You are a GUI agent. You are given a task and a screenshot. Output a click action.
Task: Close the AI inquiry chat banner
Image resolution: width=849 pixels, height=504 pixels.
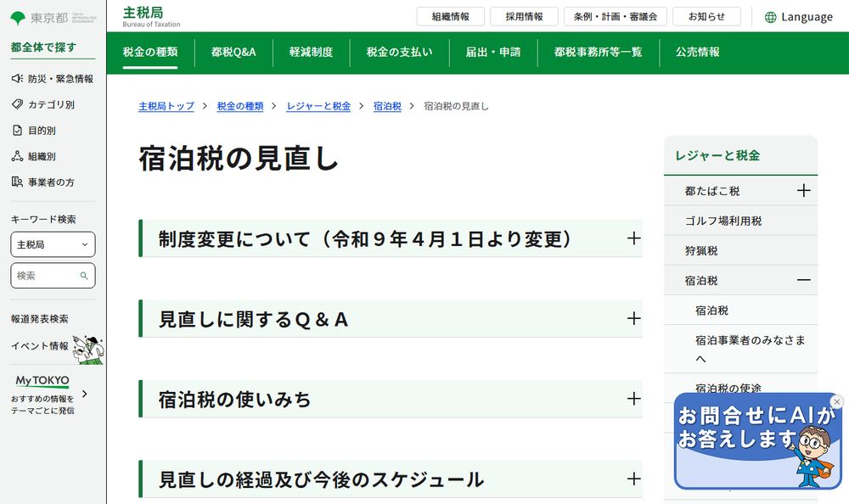click(x=836, y=401)
